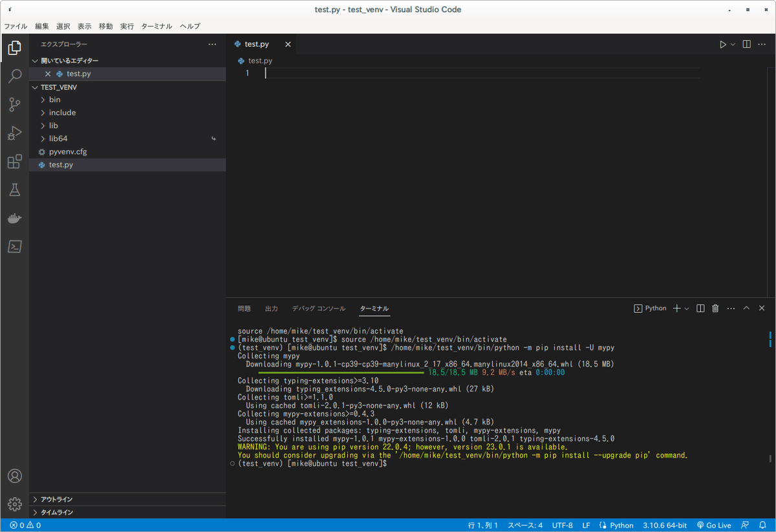776x532 pixels.
Task: Switch to the デバッグ コンソール tab
Action: (319, 308)
